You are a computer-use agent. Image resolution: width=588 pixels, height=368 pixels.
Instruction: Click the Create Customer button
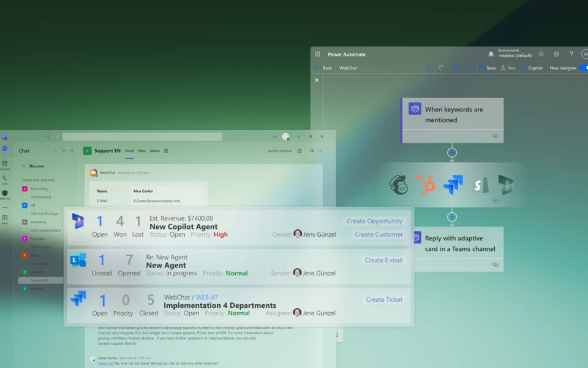click(379, 234)
